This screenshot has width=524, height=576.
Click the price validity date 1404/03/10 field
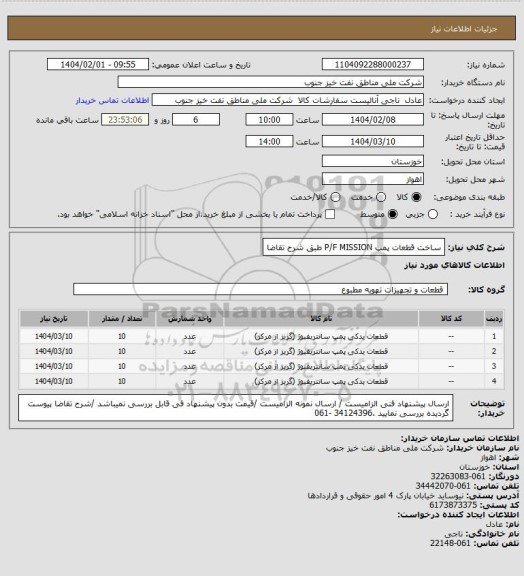coord(373,141)
